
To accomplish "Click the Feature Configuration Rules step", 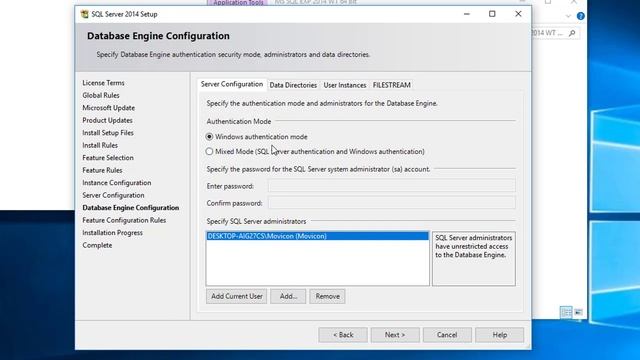I will [124, 220].
